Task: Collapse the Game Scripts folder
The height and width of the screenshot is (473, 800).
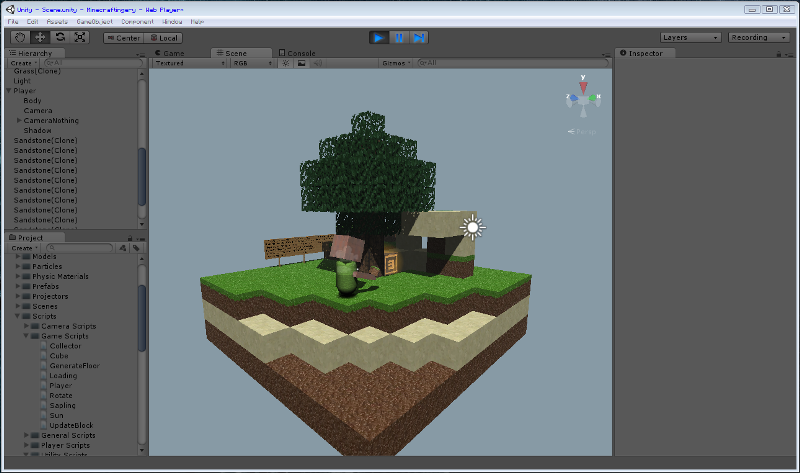Action: (x=26, y=336)
